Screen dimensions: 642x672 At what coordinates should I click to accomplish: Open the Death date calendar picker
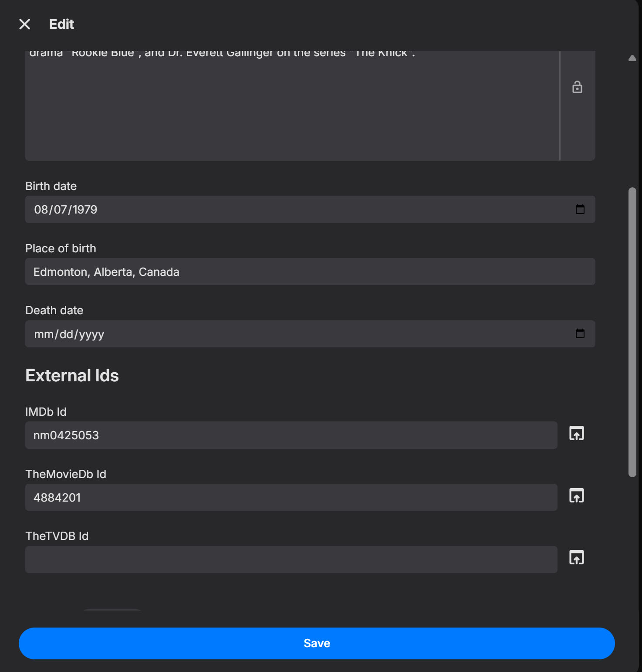[x=580, y=334]
